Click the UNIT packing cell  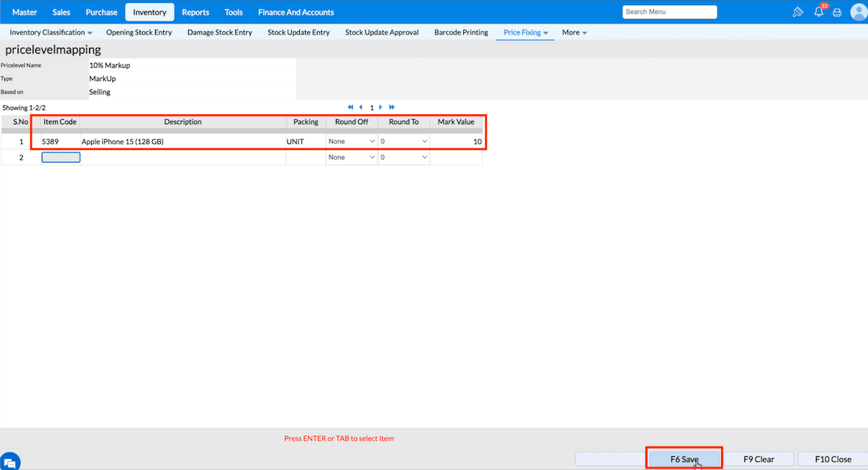pyautogui.click(x=306, y=141)
